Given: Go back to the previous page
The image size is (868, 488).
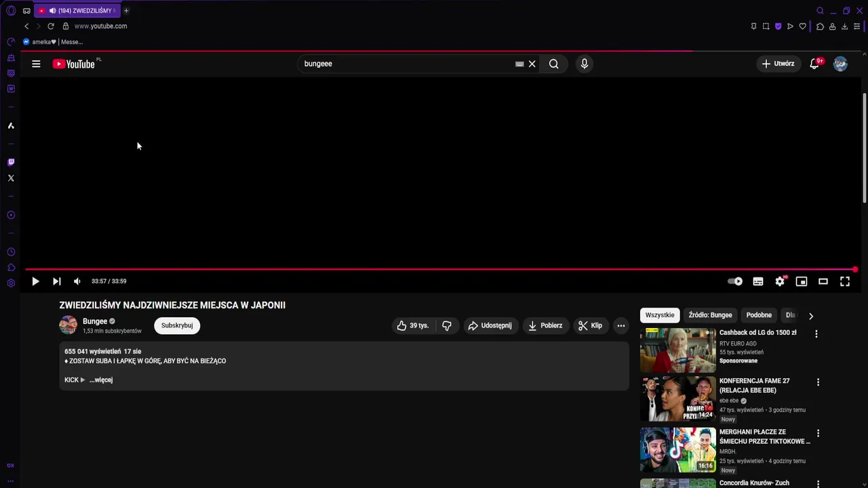Looking at the screenshot, I should [x=26, y=26].
